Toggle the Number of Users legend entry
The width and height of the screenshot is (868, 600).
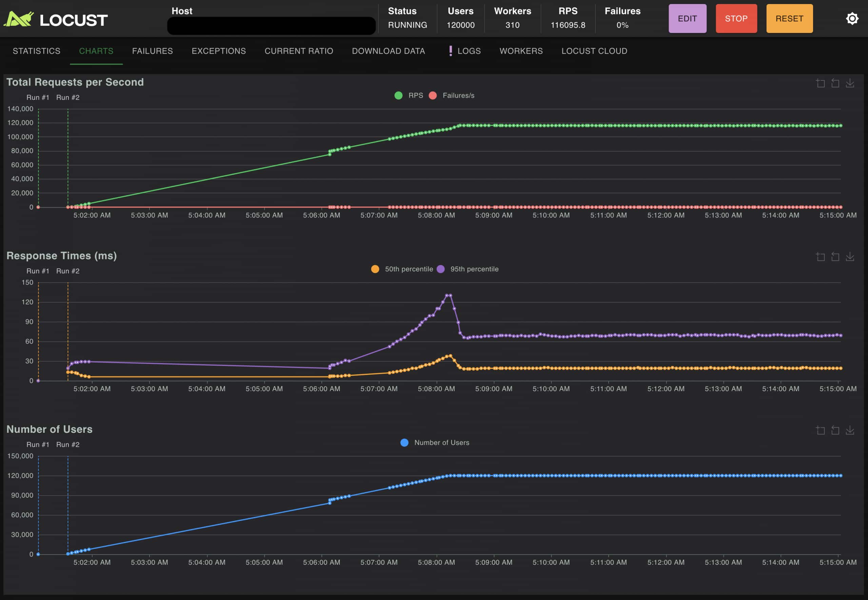[x=436, y=443]
